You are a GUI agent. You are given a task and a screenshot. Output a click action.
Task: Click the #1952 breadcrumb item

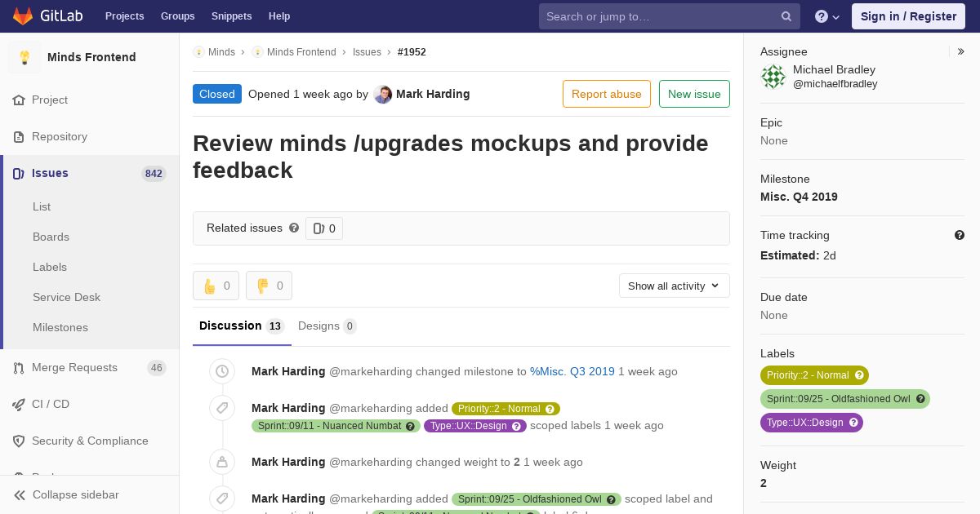click(x=412, y=52)
